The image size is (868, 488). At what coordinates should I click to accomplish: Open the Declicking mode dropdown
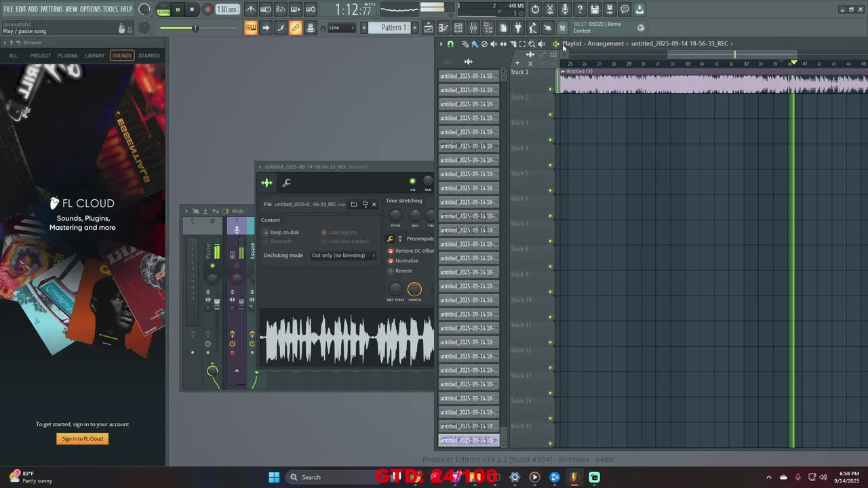click(342, 256)
